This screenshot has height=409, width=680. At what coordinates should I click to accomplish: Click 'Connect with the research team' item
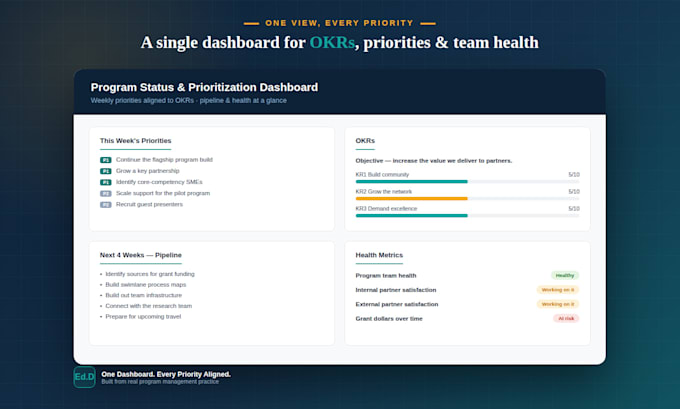pyautogui.click(x=149, y=306)
